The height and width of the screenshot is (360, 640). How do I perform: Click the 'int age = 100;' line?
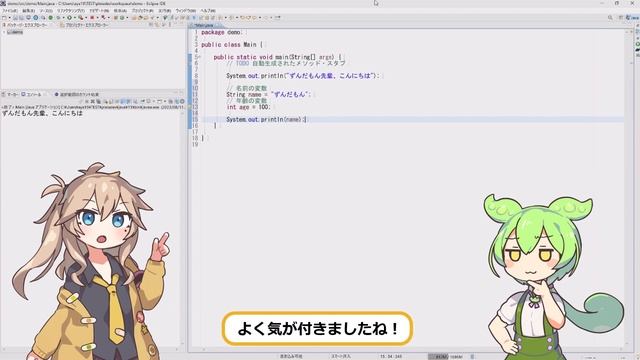pyautogui.click(x=248, y=107)
